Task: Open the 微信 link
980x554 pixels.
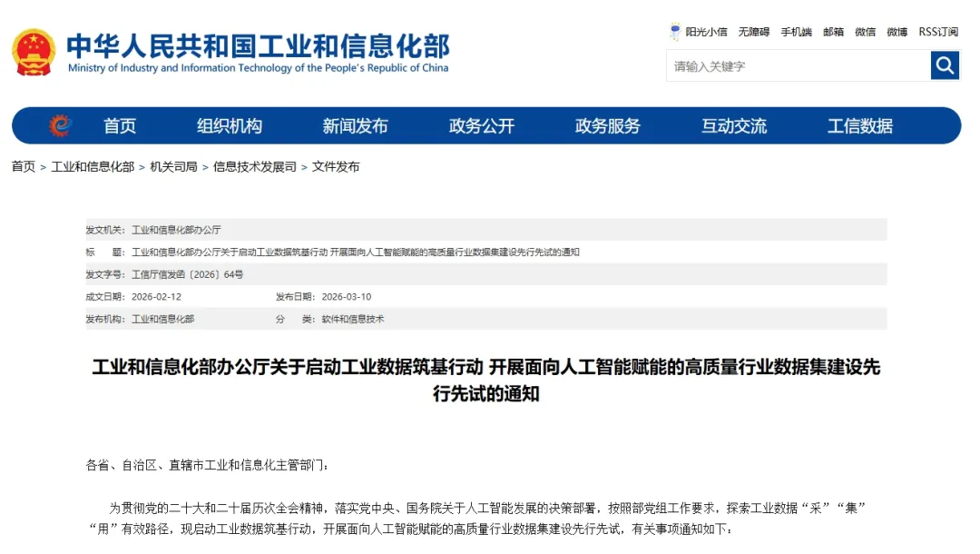Action: point(865,32)
